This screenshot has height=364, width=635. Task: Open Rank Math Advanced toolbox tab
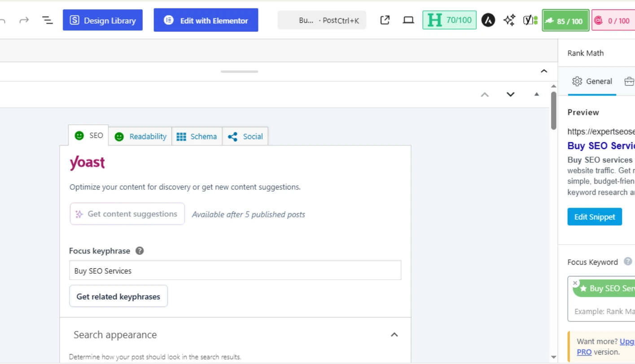[629, 82]
